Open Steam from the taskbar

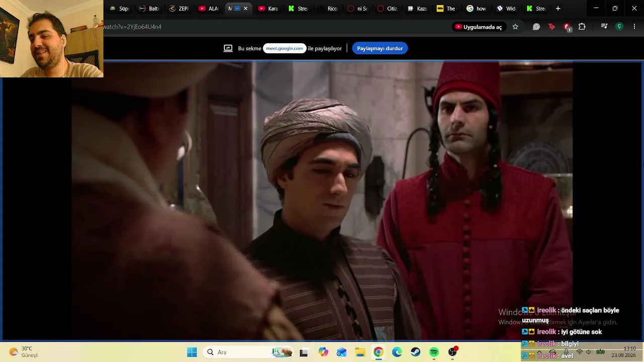416,352
